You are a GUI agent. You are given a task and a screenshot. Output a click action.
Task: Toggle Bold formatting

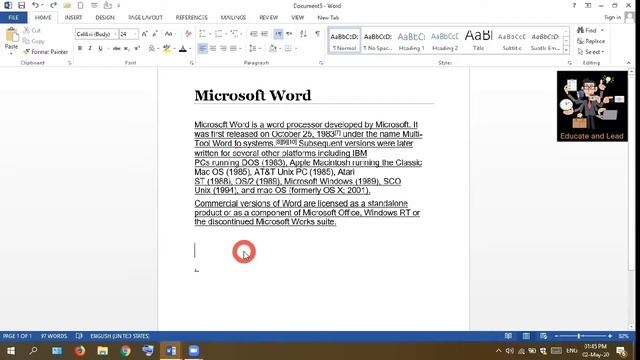tap(80, 49)
